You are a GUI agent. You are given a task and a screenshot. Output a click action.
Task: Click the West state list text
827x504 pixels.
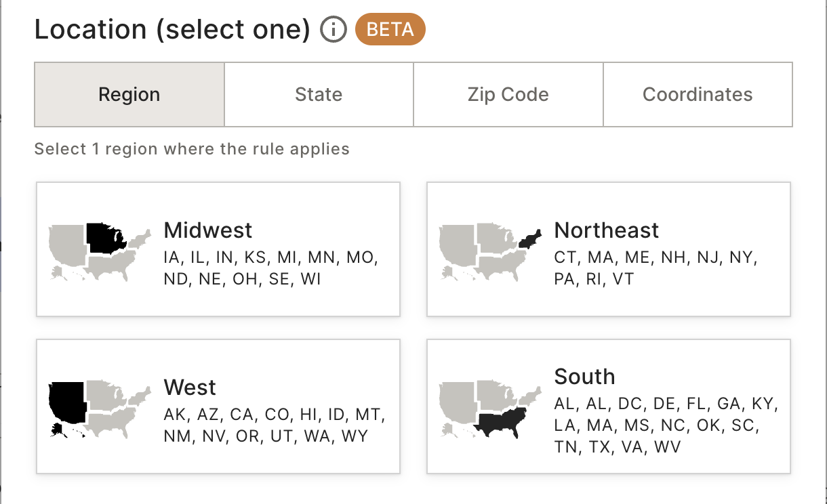(275, 425)
